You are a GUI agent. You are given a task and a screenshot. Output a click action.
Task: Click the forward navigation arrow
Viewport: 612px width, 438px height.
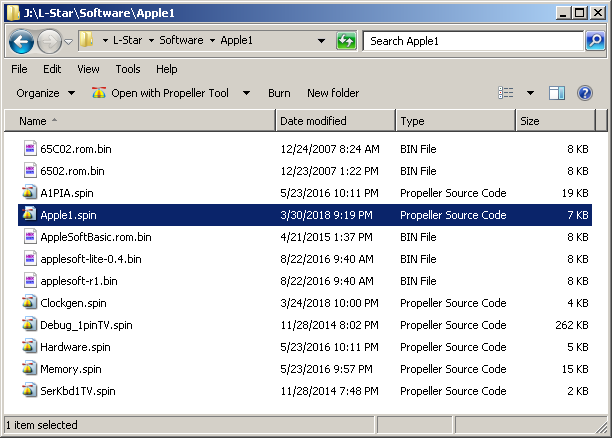tap(50, 41)
